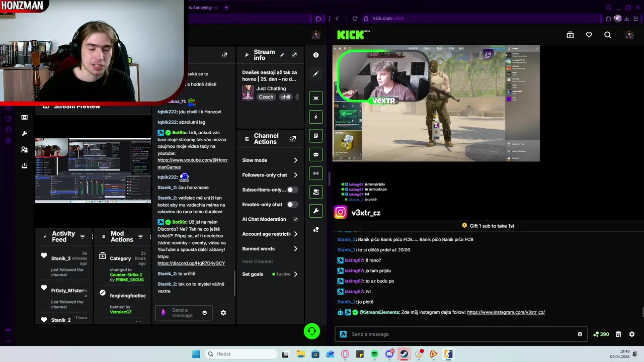Screen dimensions: 644x362
Task: Click the document icon in right dashboard rail
Action: [316, 136]
